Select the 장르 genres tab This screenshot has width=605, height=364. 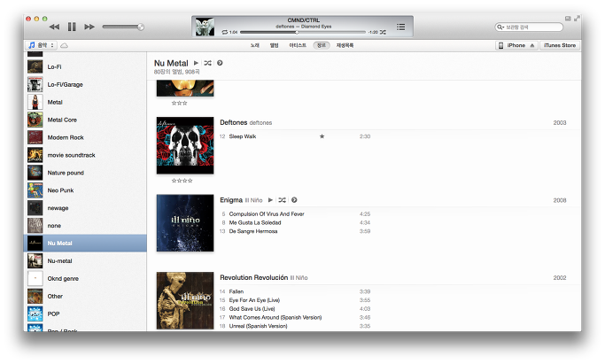tap(322, 45)
